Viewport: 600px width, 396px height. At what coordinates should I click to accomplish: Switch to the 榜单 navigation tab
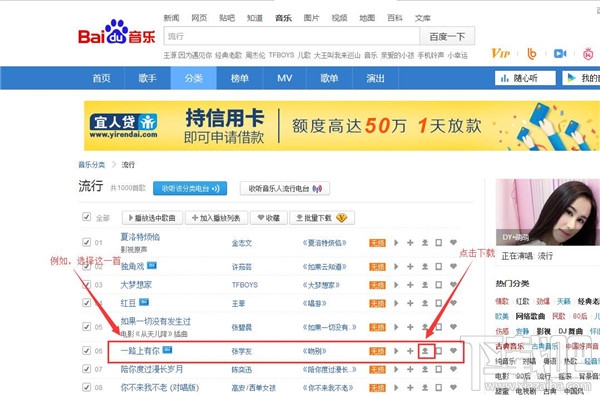[x=240, y=78]
